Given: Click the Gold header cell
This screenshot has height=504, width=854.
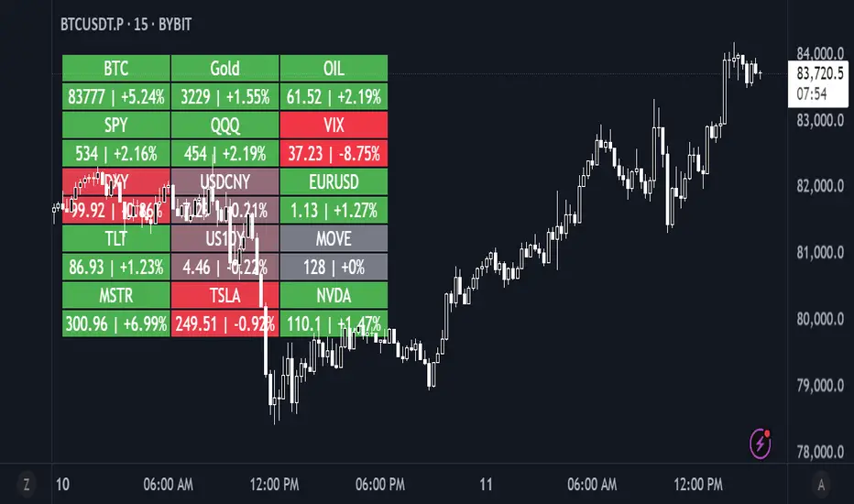Looking at the screenshot, I should point(224,68).
